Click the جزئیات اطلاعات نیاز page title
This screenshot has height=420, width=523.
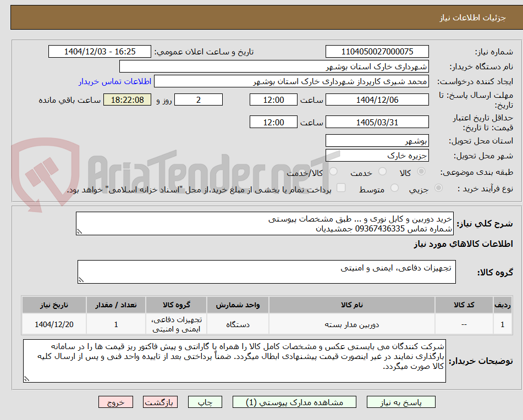pos(472,18)
